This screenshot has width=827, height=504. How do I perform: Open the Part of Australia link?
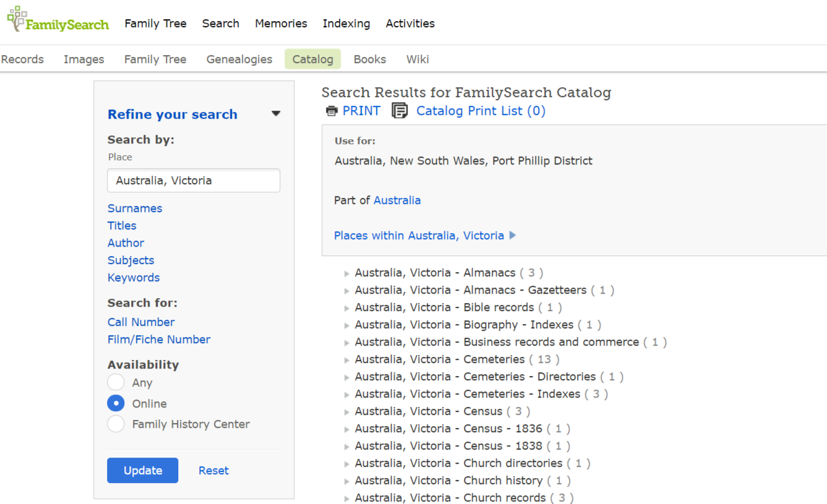click(397, 200)
